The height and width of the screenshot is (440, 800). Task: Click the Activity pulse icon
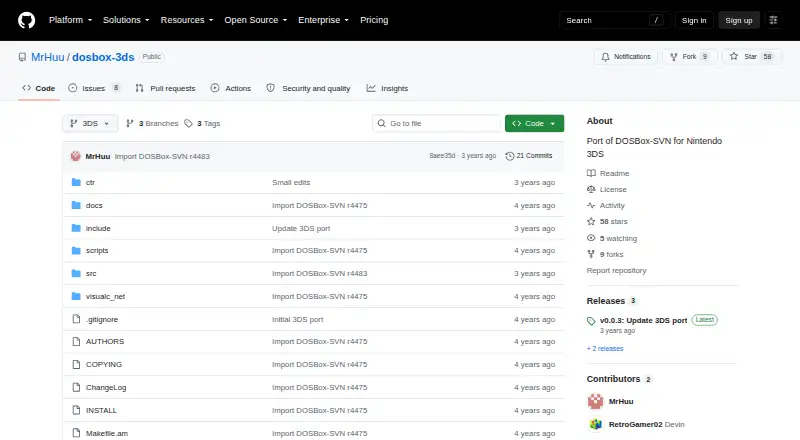click(x=591, y=205)
